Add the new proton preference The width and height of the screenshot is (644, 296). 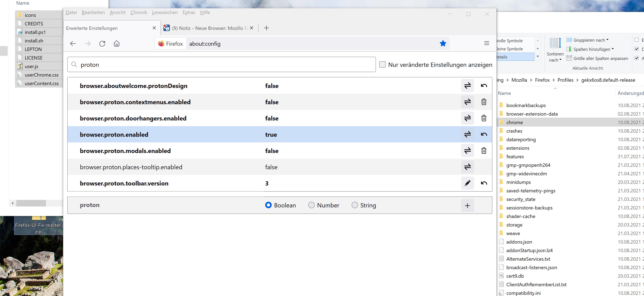click(467, 206)
